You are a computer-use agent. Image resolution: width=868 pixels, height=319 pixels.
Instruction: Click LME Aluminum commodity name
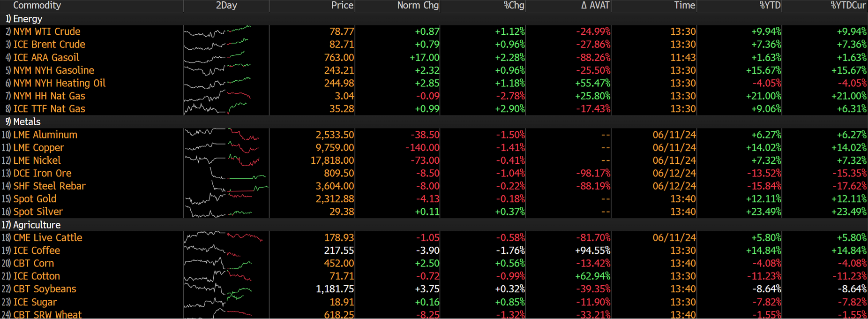click(45, 135)
